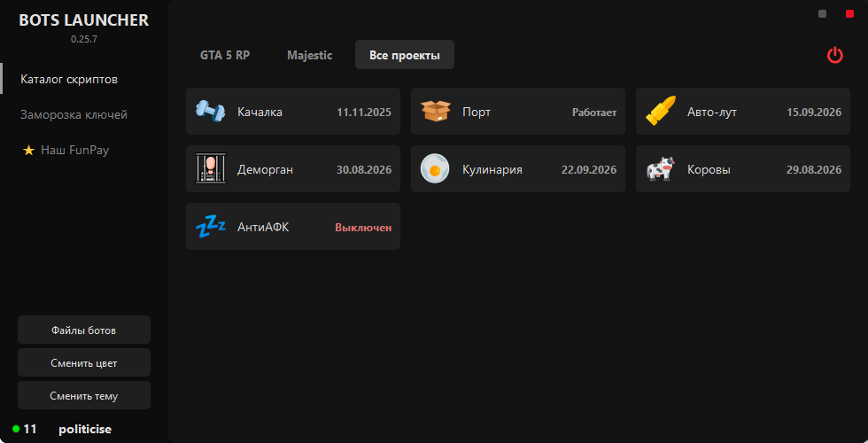Click the dumbbell icon for Качалка
868x443 pixels.
click(x=211, y=112)
